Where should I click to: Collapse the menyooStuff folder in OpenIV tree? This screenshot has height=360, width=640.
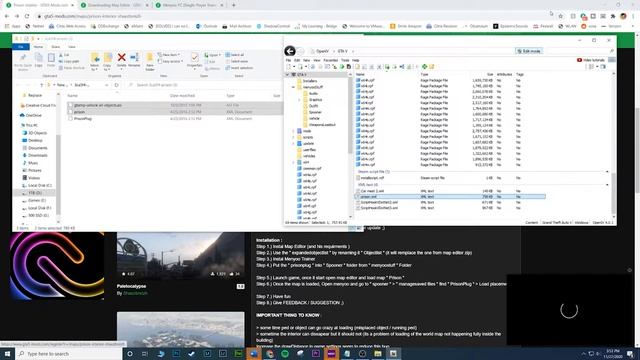[293, 87]
